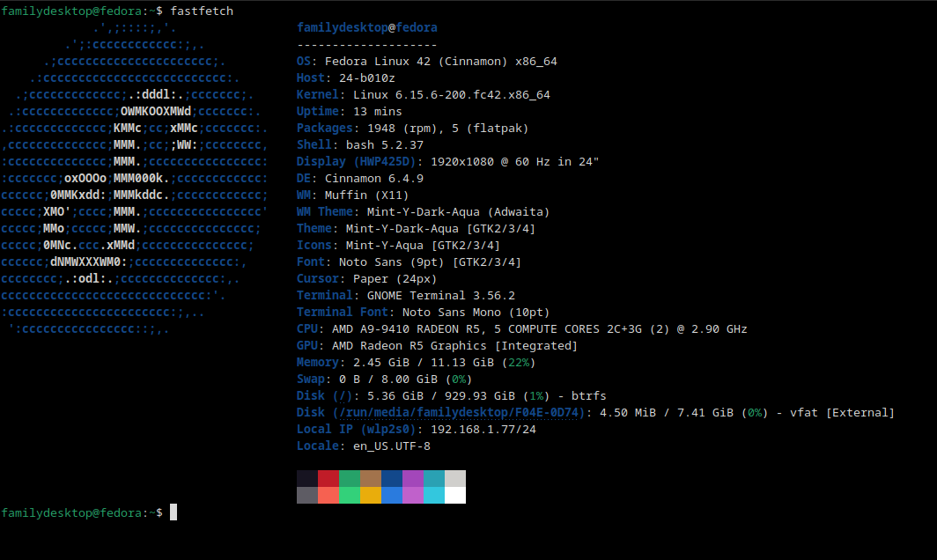Click the familydesktop@fedora header title
Viewport: 937px width, 560px height.
[x=367, y=27]
